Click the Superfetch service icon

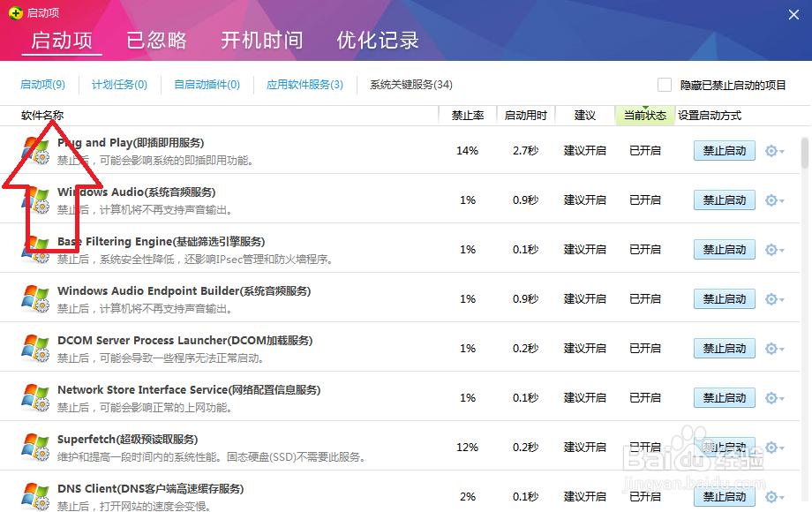point(35,448)
